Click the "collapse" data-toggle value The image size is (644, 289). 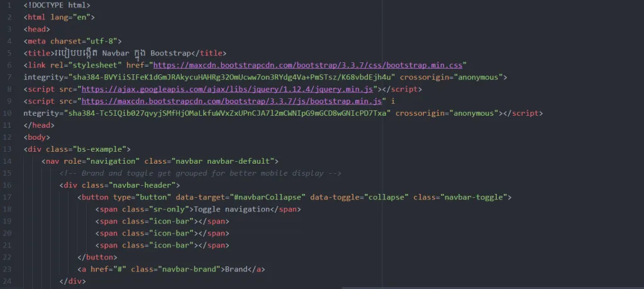[387, 197]
